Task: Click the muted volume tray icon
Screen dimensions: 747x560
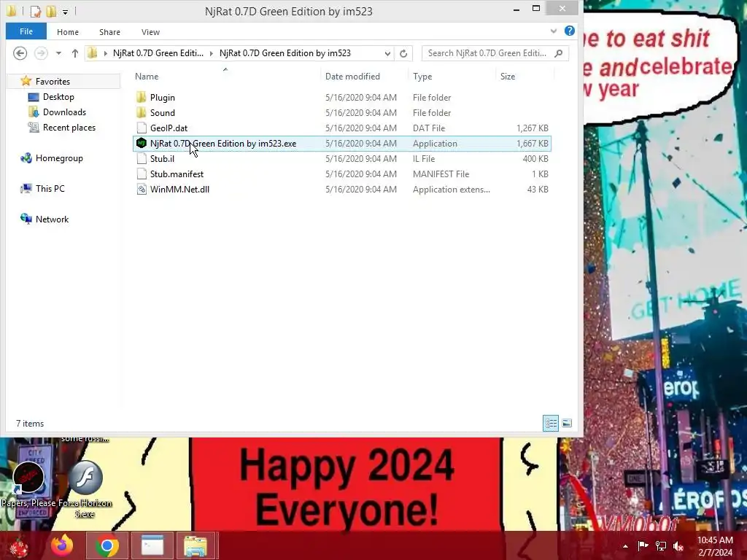Action: click(x=678, y=546)
